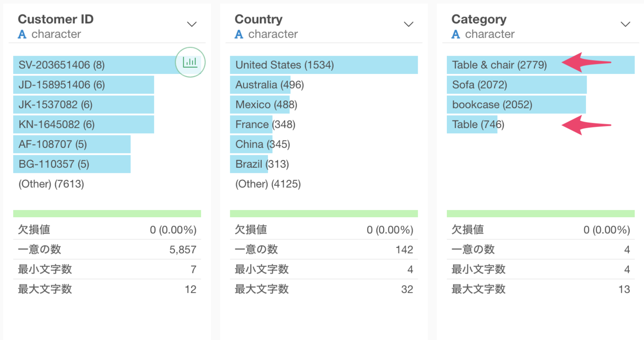This screenshot has width=644, height=340.
Task: Click 欠損値 label in Customer ID card
Action: coord(34,230)
